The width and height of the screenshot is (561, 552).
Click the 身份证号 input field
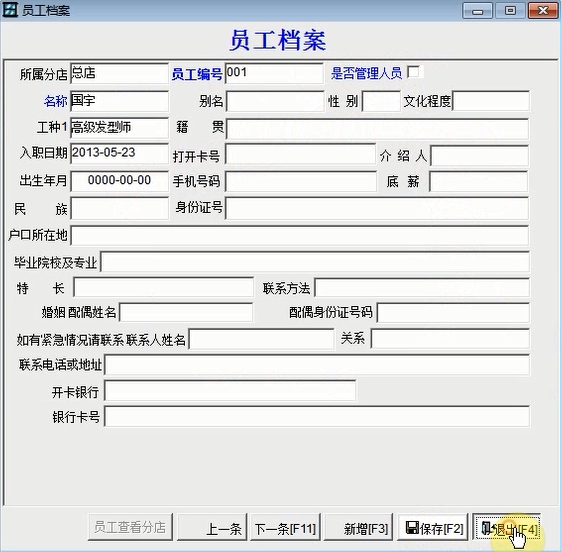click(377, 208)
